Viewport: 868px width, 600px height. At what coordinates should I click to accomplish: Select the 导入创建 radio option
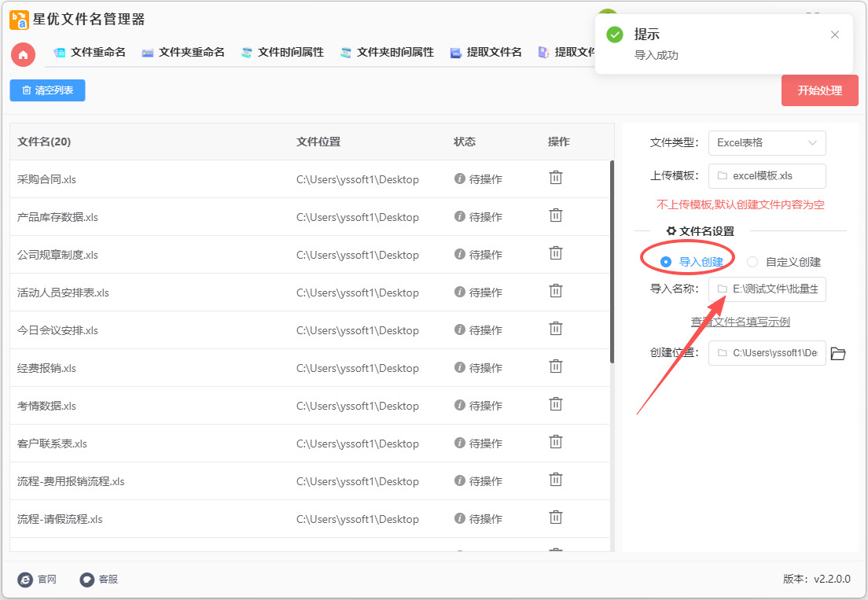click(692, 262)
